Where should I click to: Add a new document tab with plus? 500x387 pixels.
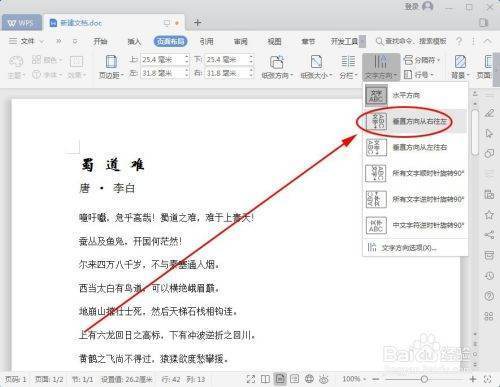197,22
